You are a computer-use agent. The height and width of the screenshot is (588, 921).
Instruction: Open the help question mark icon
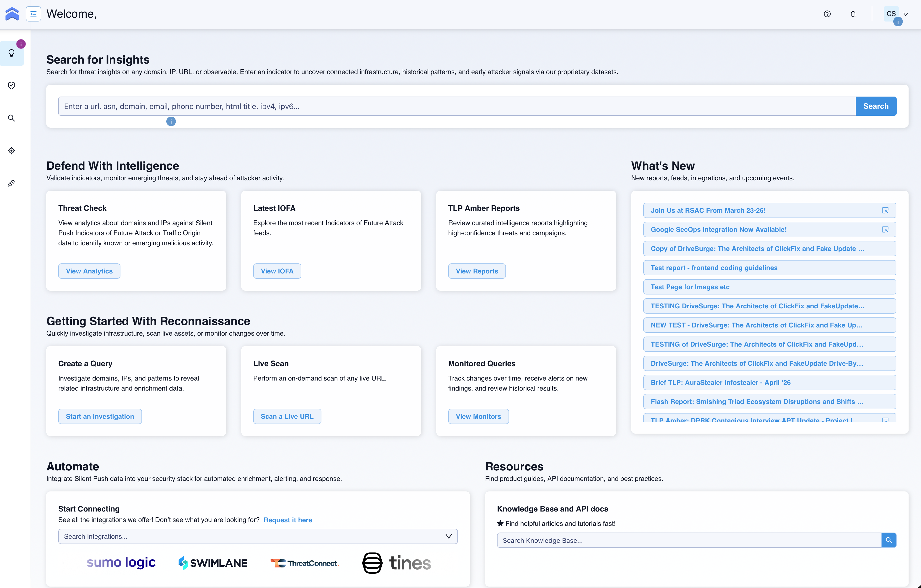(x=827, y=14)
